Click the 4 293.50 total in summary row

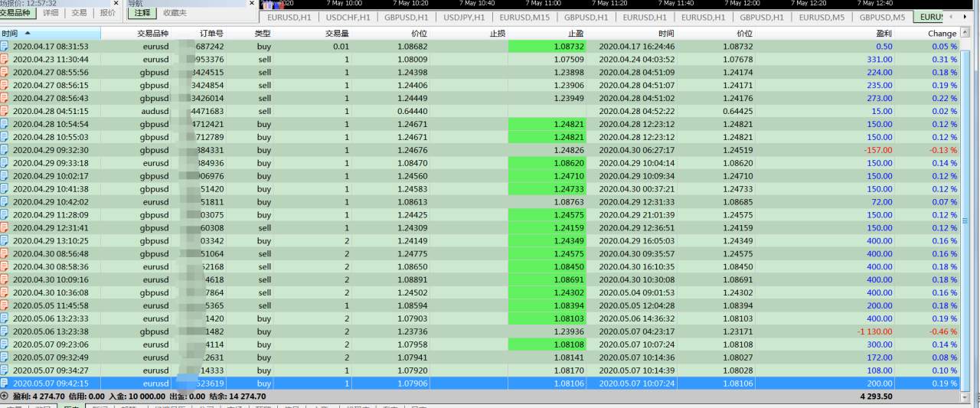(x=876, y=397)
